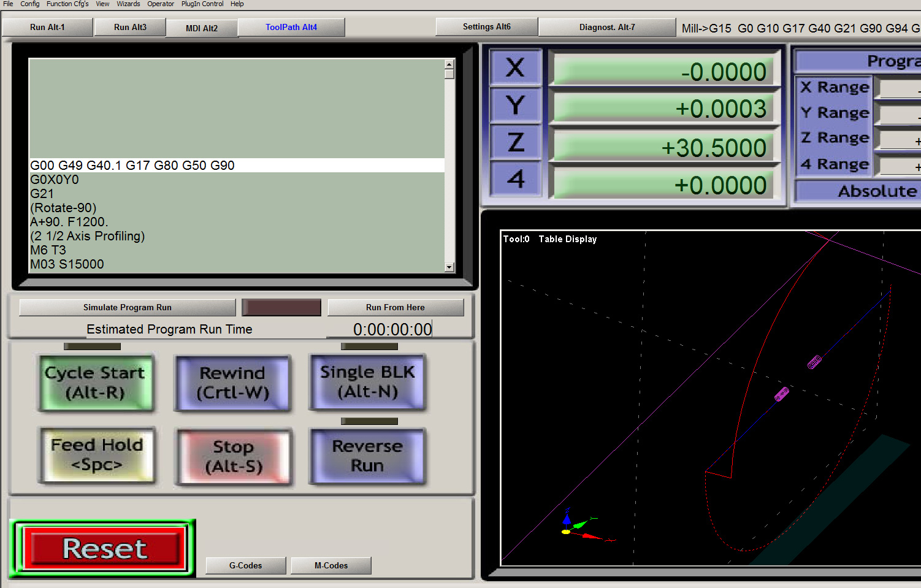Viewport: 921px width, 588px height.
Task: Click the Z axis zero button
Action: pos(516,142)
